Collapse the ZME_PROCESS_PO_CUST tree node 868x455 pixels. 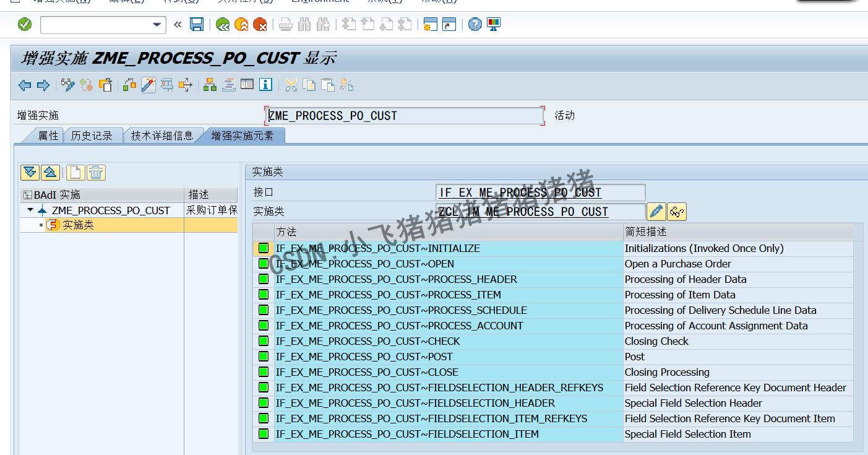point(30,210)
